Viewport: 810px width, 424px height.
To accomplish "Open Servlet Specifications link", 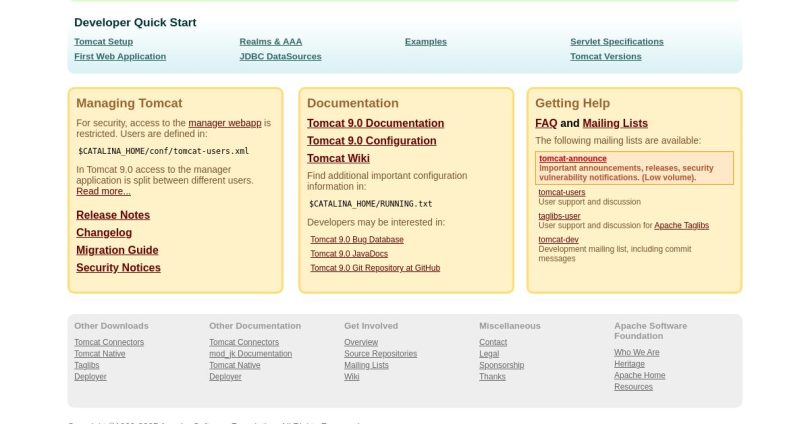I will pos(617,41).
